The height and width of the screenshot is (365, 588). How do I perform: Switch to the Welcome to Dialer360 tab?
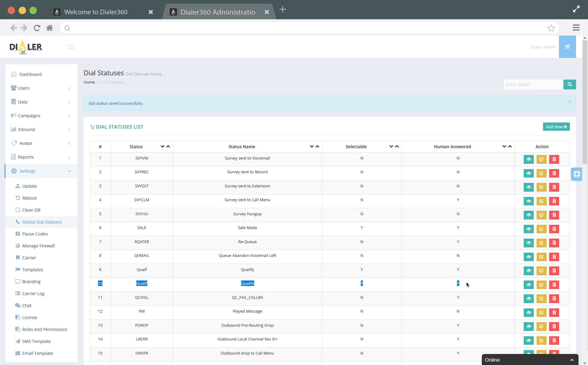96,12
